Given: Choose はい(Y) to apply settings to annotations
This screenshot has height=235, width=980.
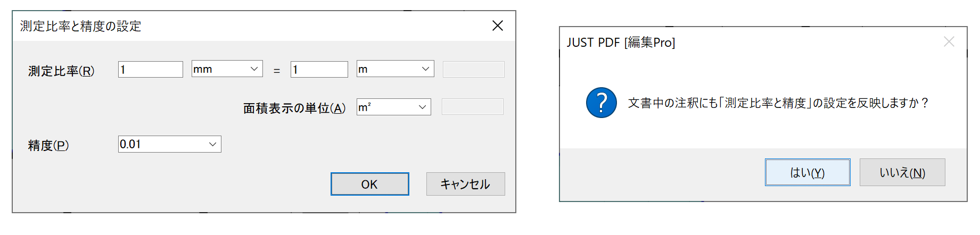Looking at the screenshot, I should 808,172.
